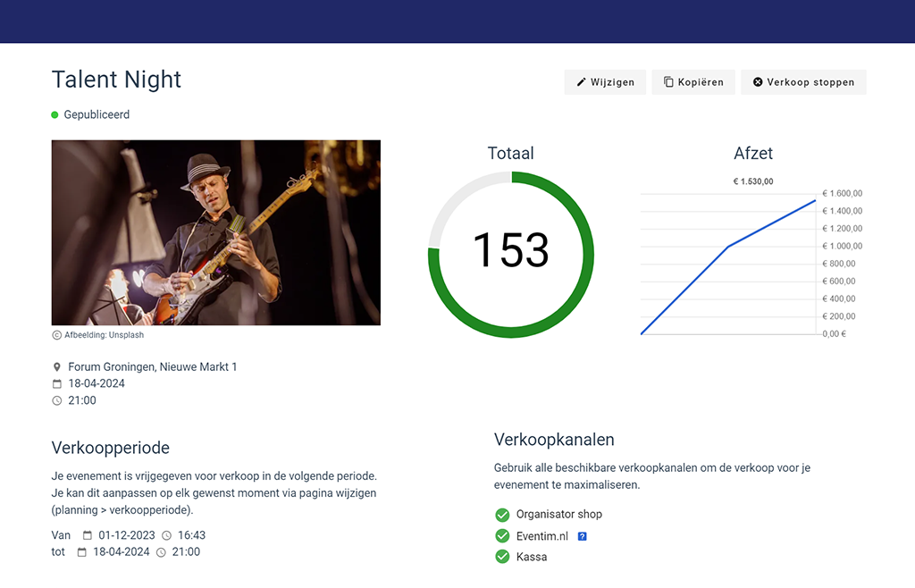Toggle the Organisator shop checkmark
This screenshot has height=588, width=915.
(x=502, y=515)
